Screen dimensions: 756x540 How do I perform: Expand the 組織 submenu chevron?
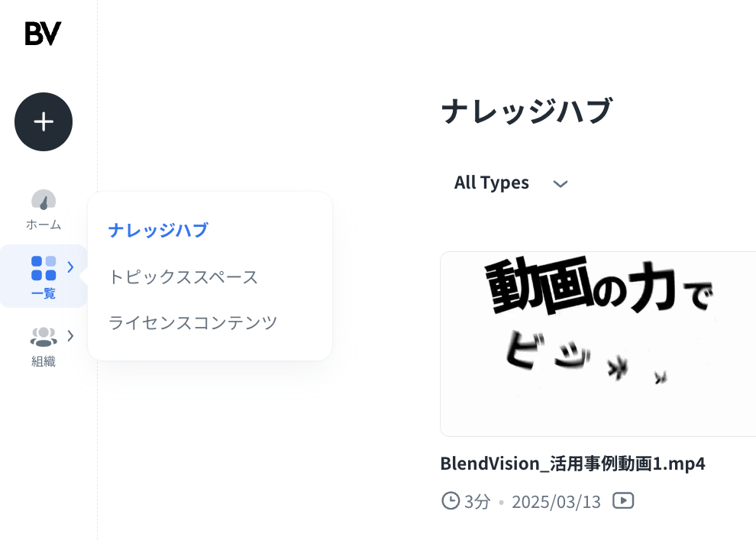click(71, 335)
